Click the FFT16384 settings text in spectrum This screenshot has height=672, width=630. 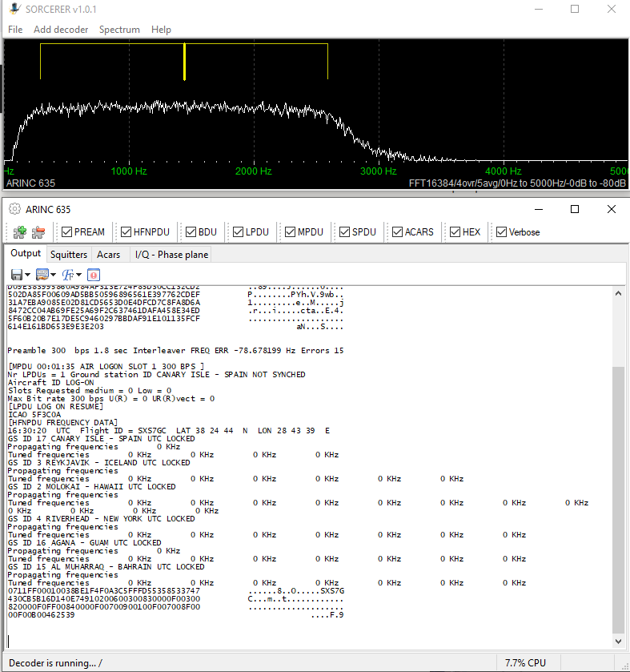[517, 183]
